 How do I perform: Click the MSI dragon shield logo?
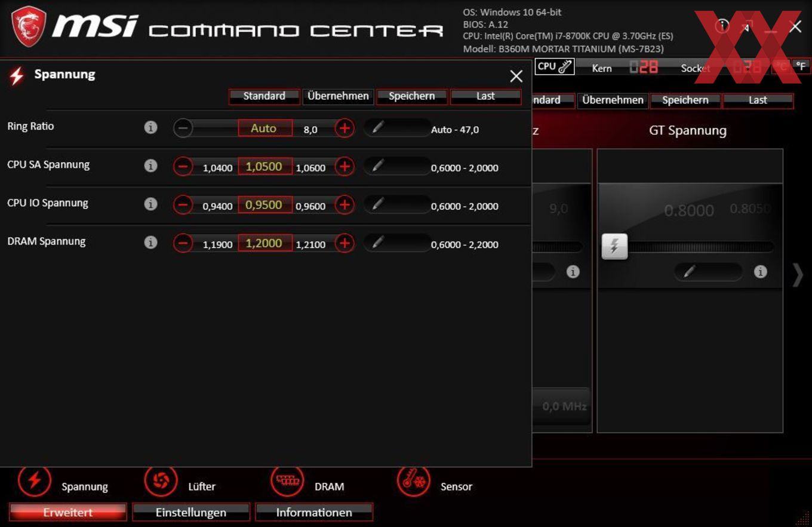tap(29, 26)
